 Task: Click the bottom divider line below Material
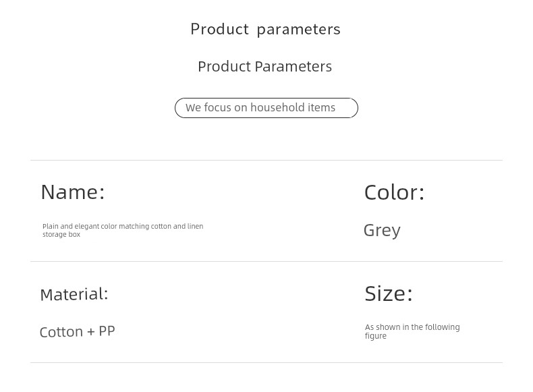pos(266,363)
